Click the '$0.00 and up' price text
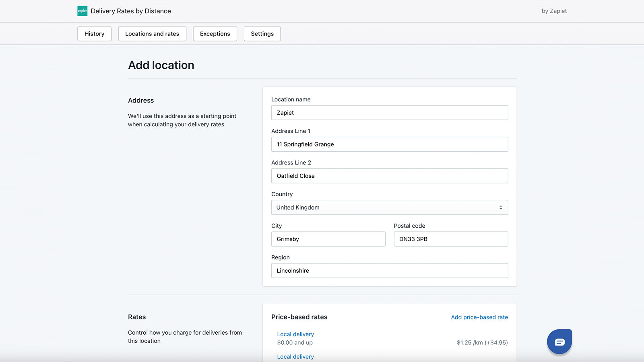The height and width of the screenshot is (362, 644). click(x=295, y=343)
